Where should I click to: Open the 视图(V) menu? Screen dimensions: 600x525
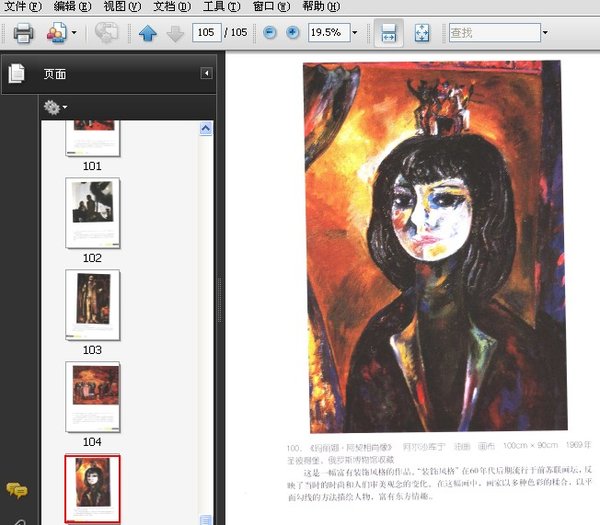(122, 7)
